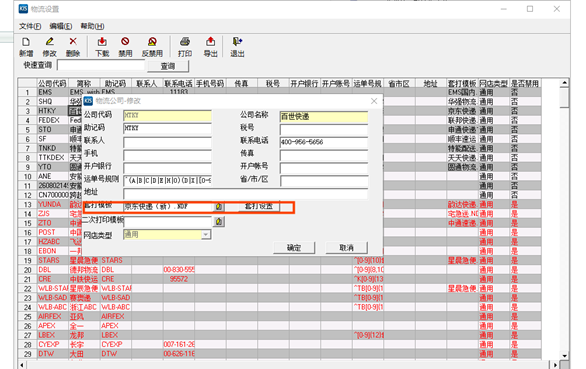Click the 是否禁用 column header

[525, 83]
